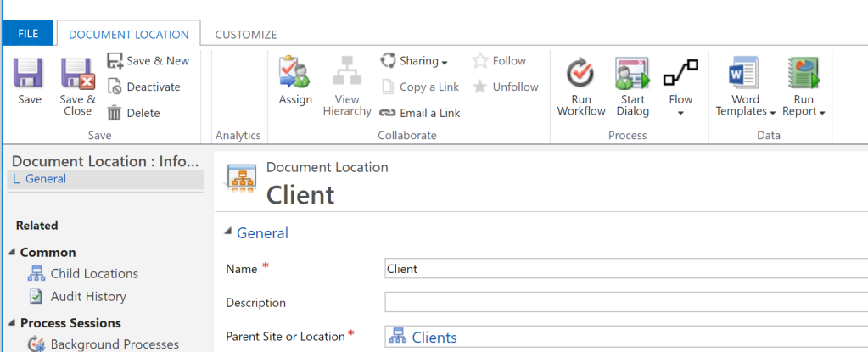Open the Clients parent location link
The height and width of the screenshot is (352, 868).
[x=434, y=337]
